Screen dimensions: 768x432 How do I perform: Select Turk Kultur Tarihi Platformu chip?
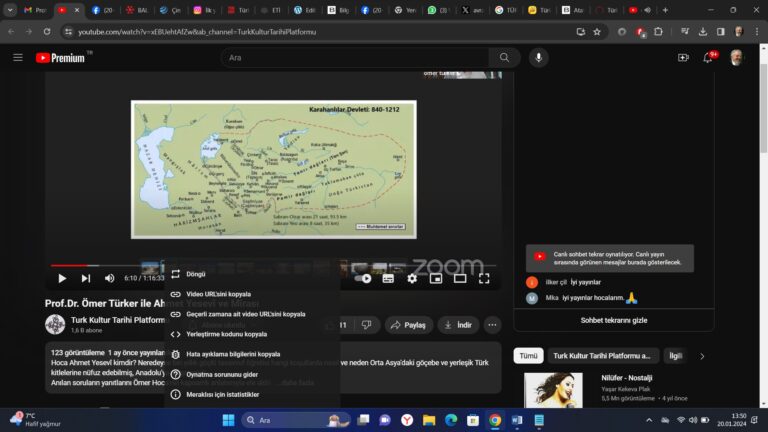[x=602, y=356]
